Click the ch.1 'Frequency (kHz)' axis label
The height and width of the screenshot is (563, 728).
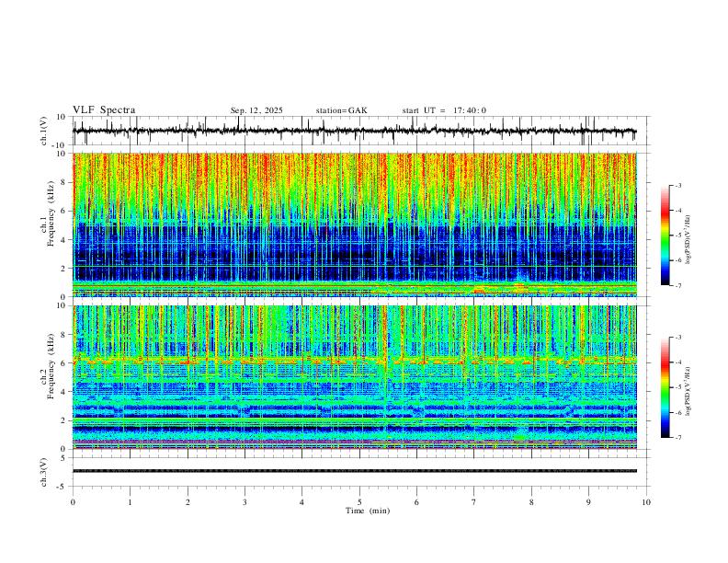click(51, 213)
